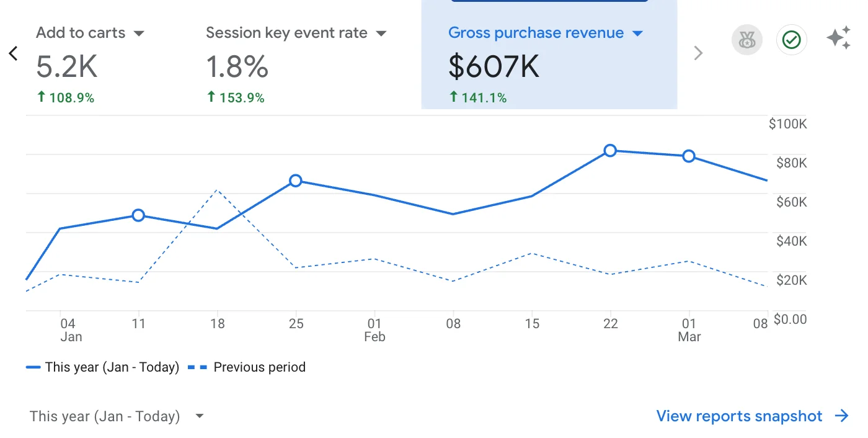Toggle the Previous period legend series

coord(259,367)
